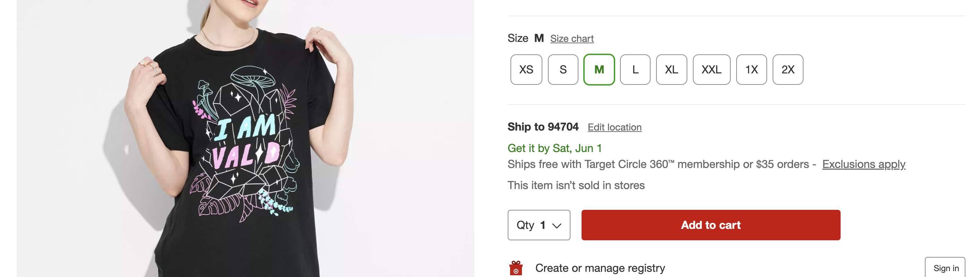Click Create or manage registry text

coord(600,268)
